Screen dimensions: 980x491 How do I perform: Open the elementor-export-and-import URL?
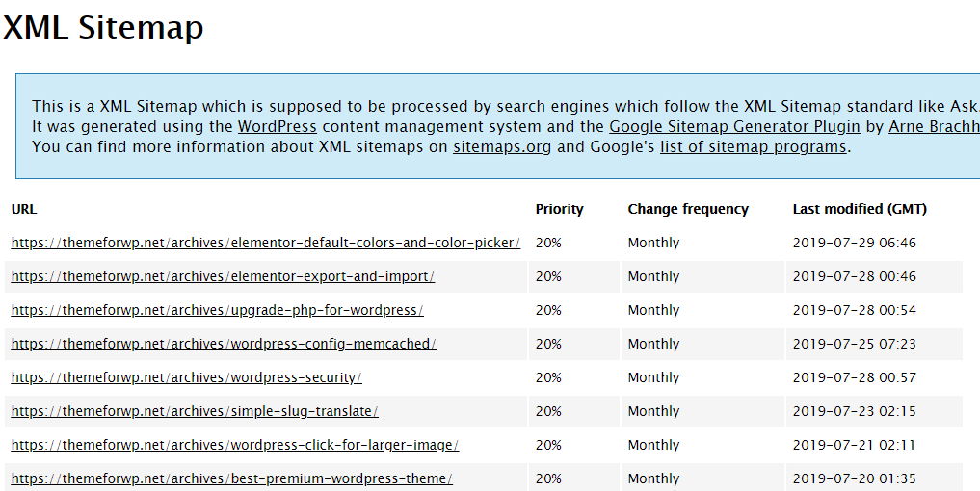point(223,276)
